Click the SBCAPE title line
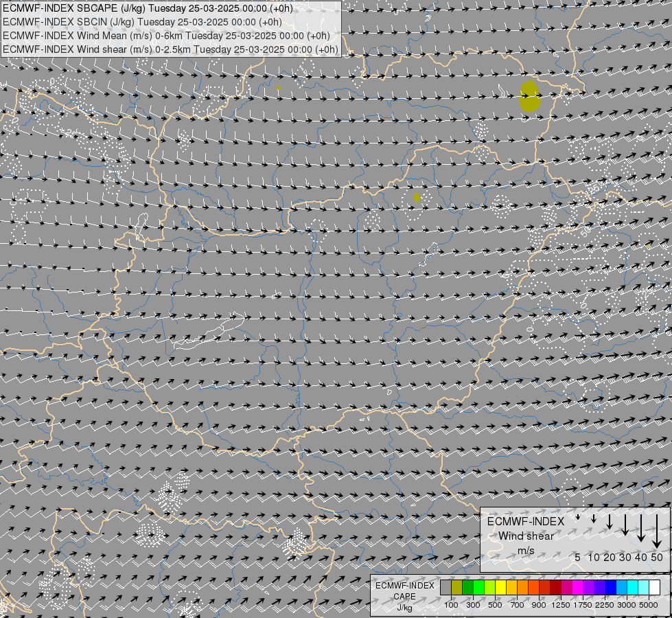 coord(148,8)
